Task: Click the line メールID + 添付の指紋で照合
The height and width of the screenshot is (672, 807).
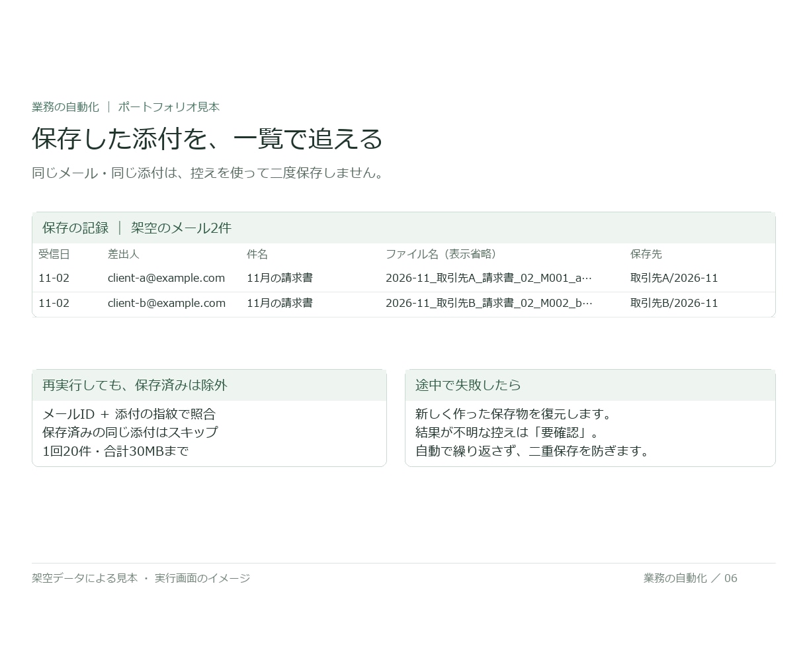Action: [129, 415]
